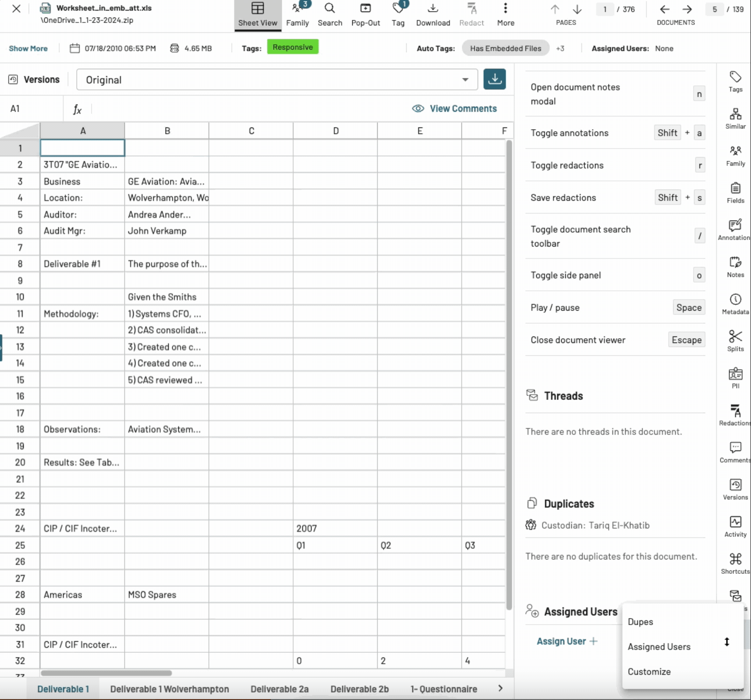Screen dimensions: 751x700
Task: Go to next page arrow
Action: click(x=577, y=9)
